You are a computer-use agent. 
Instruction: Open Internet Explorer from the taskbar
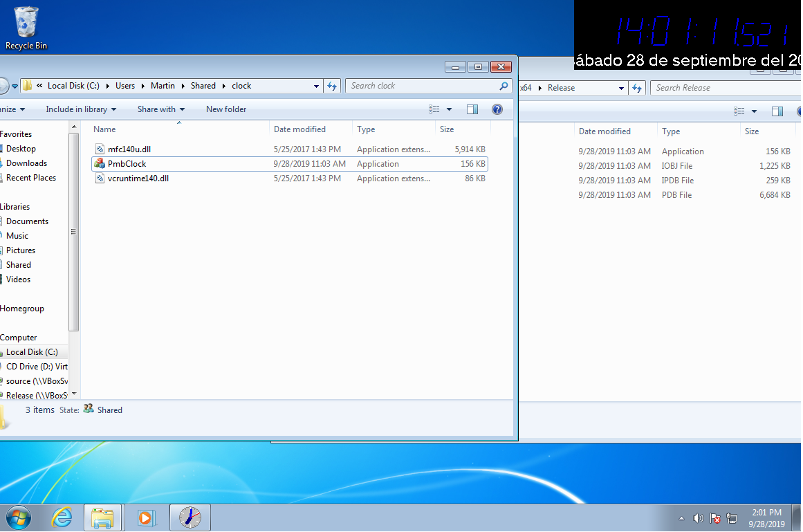tap(61, 517)
